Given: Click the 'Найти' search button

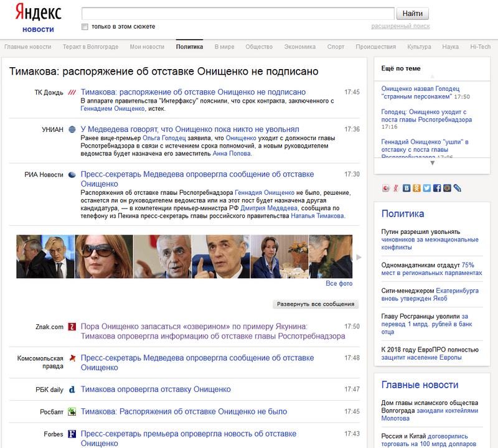Looking at the screenshot, I should 413,14.
